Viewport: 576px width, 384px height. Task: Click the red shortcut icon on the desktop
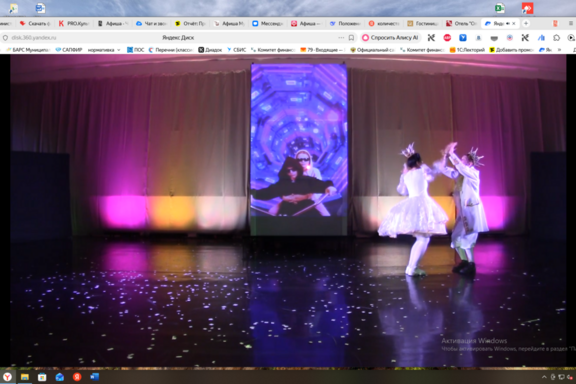coord(528,8)
